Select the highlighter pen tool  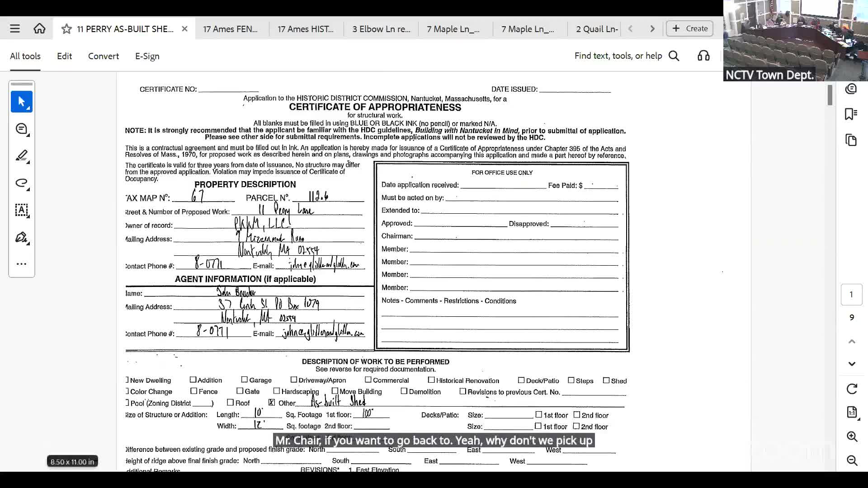click(21, 156)
